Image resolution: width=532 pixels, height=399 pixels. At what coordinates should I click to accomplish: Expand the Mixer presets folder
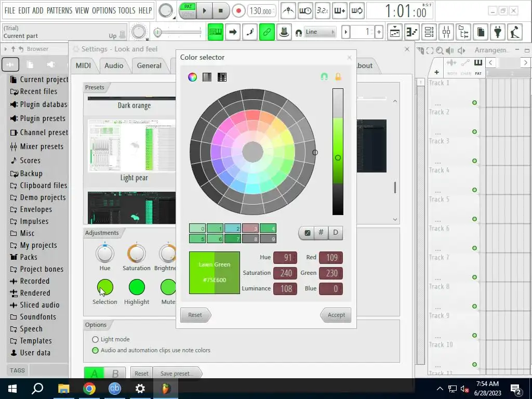pos(37,147)
